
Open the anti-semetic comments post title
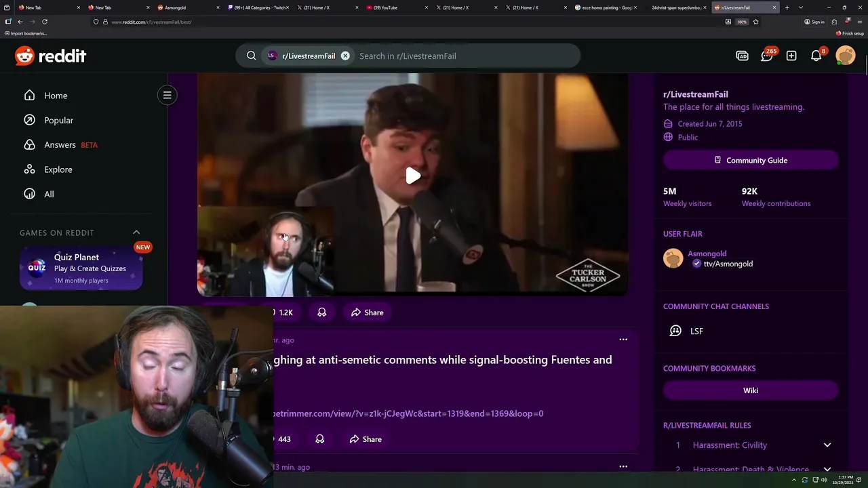pyautogui.click(x=442, y=360)
